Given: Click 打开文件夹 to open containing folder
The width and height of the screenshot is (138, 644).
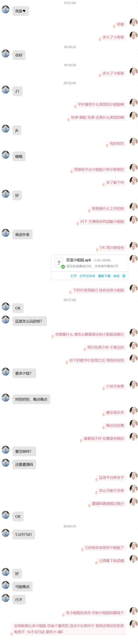Looking at the screenshot, I should click(87, 276).
